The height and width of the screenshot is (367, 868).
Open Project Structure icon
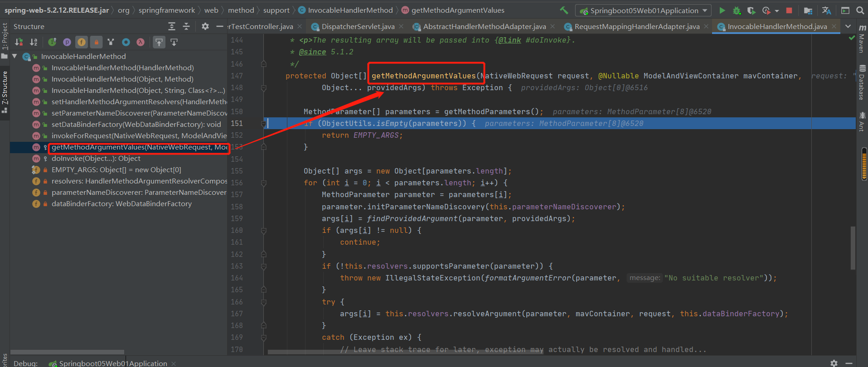pyautogui.click(x=808, y=10)
